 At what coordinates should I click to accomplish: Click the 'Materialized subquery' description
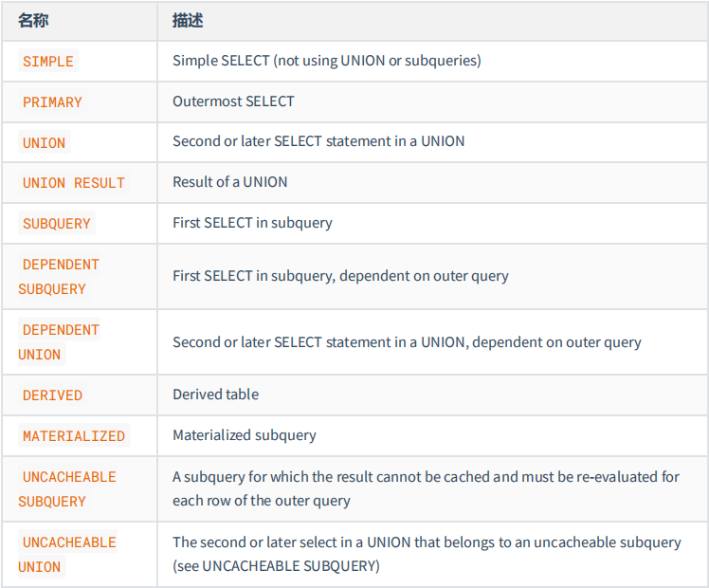[245, 435]
